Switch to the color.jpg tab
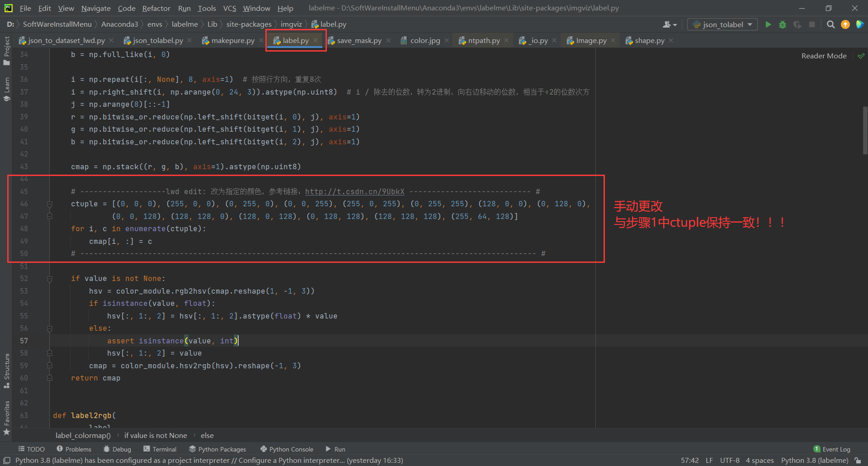The width and height of the screenshot is (868, 466). click(x=420, y=40)
